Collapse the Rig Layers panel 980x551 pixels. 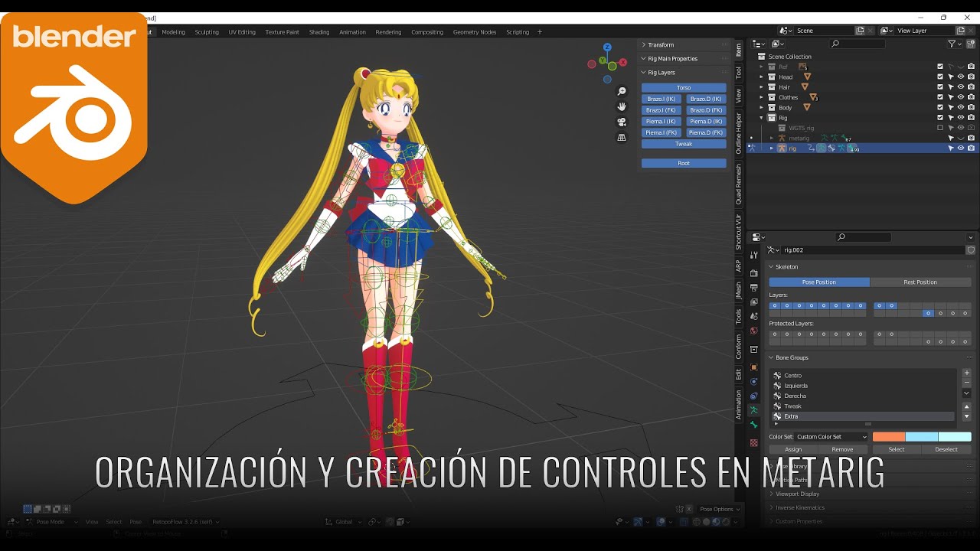coord(644,73)
